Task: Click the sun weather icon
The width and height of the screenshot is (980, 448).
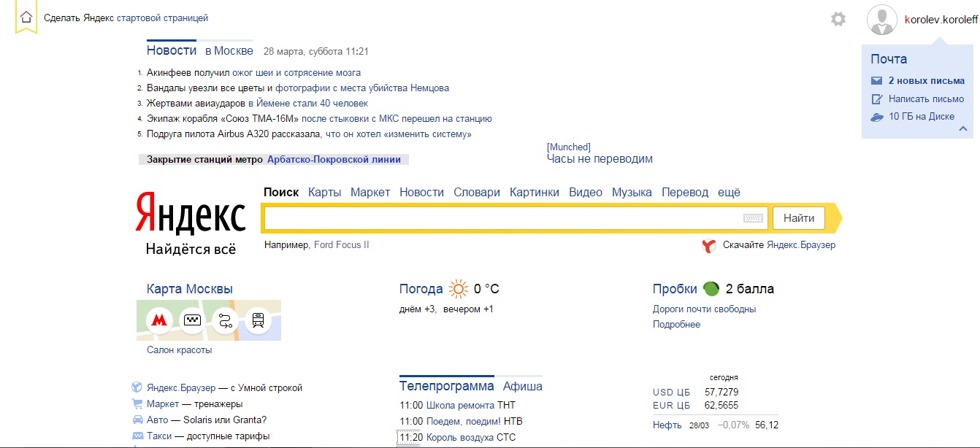Action: 458,289
